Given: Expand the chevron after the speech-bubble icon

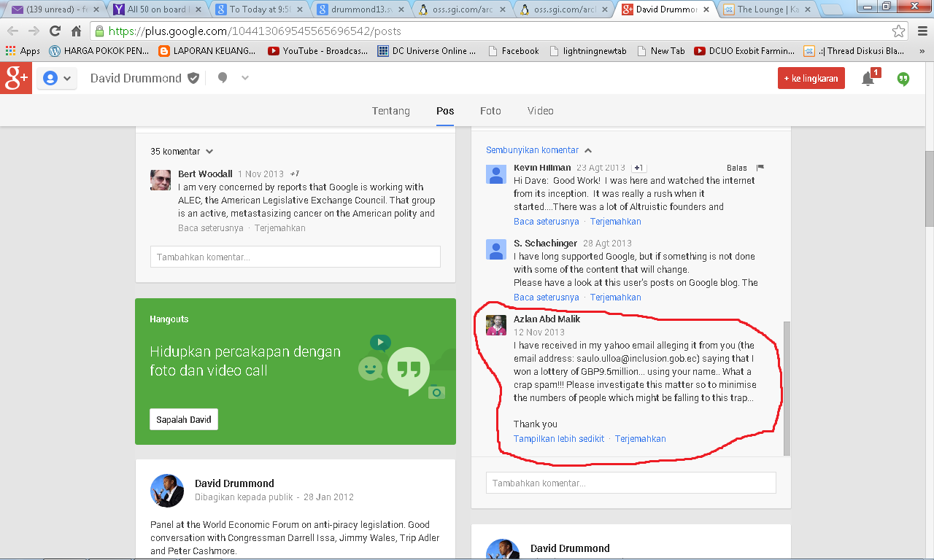Looking at the screenshot, I should 245,78.
